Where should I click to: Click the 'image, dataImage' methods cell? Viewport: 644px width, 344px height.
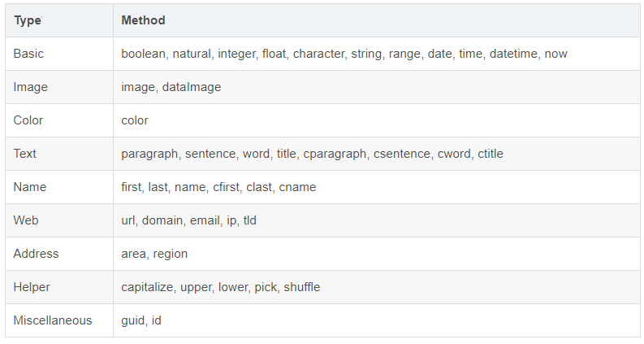click(x=171, y=87)
